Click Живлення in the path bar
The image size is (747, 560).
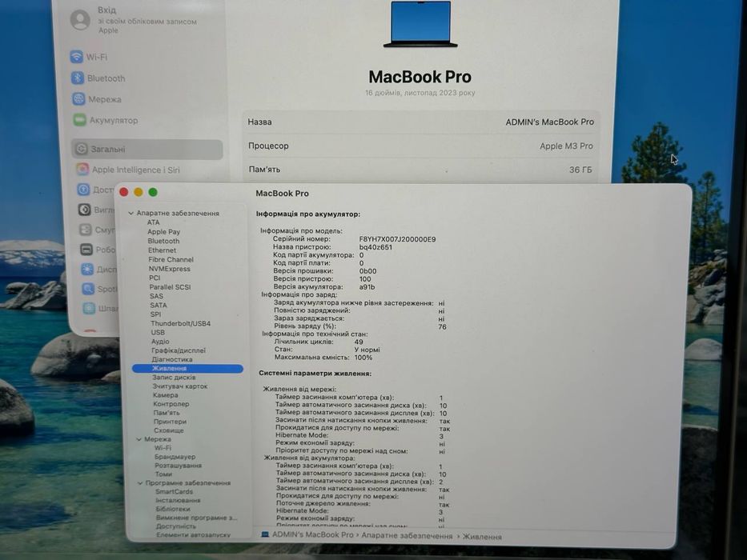pos(482,537)
